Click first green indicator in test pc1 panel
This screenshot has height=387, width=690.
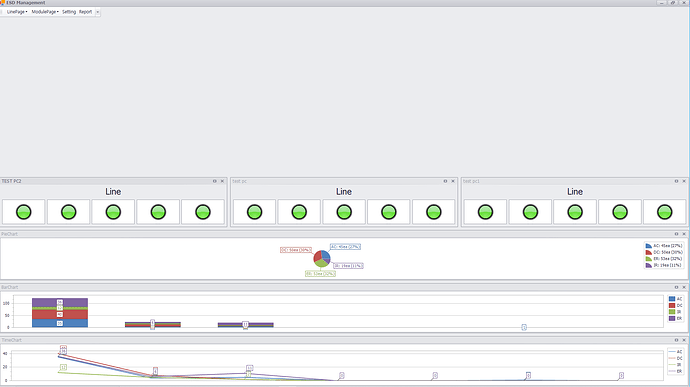click(x=485, y=212)
